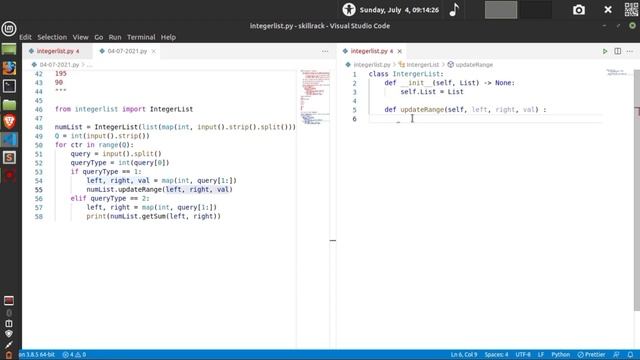
Task: Change the LF end-of-line sequence
Action: point(541,355)
